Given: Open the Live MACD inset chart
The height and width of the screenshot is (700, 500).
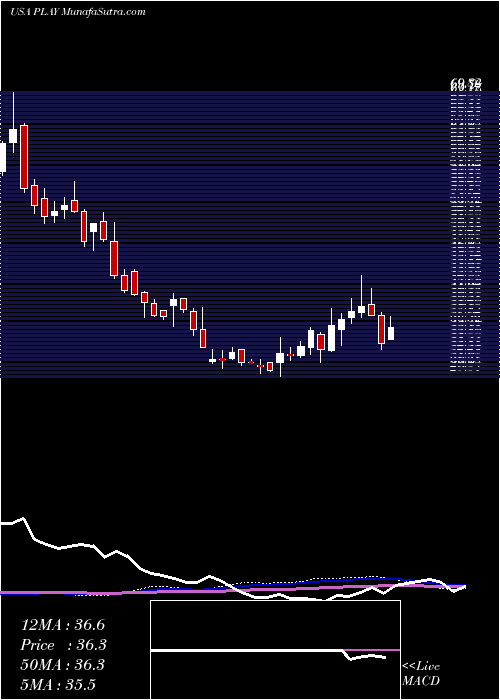Looking at the screenshot, I should (x=275, y=650).
